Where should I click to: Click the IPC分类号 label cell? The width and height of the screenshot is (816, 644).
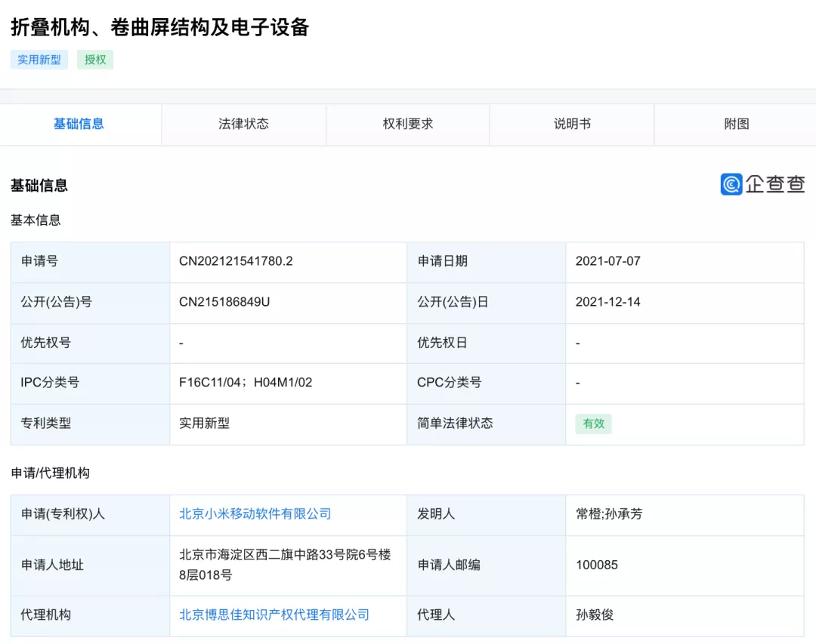click(x=90, y=382)
